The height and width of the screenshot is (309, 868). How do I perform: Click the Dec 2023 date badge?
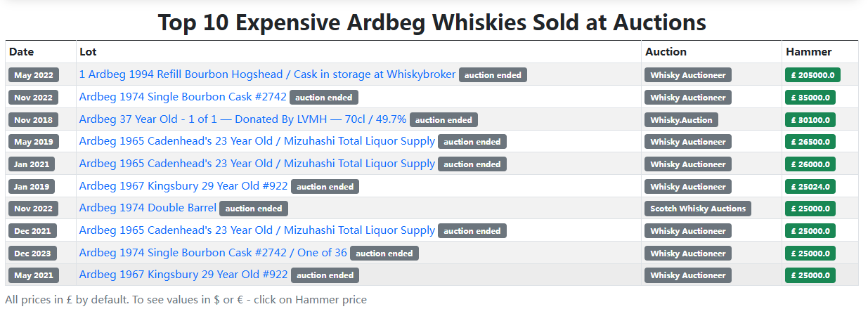pos(33,254)
